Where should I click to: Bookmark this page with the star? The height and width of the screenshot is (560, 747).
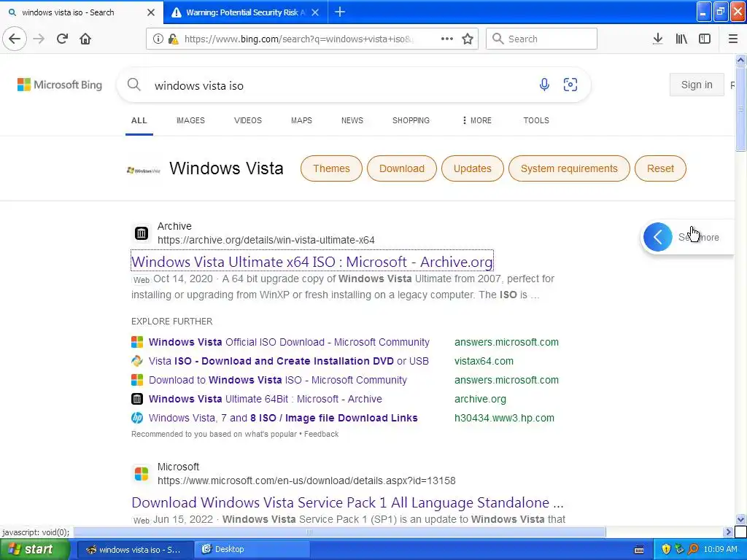click(x=468, y=39)
